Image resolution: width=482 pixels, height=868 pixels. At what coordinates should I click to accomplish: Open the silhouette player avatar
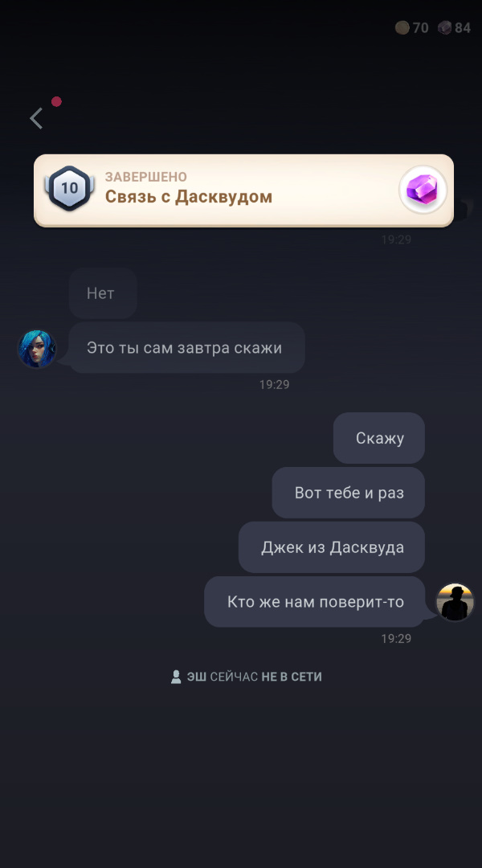coord(455,602)
